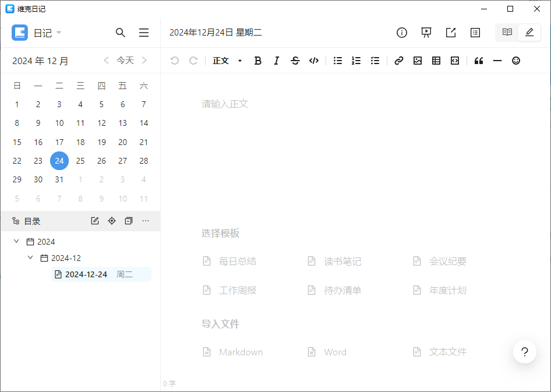Open the document info panel
The height and width of the screenshot is (392, 551).
401,33
